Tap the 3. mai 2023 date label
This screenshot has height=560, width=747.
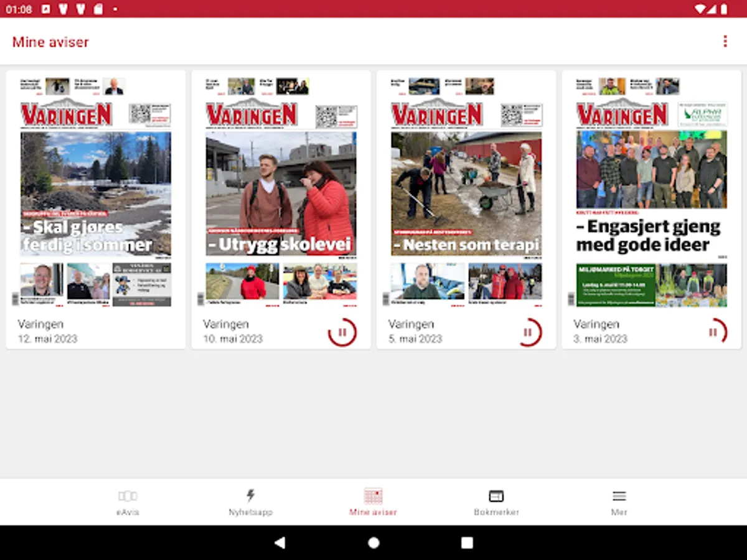[600, 339]
